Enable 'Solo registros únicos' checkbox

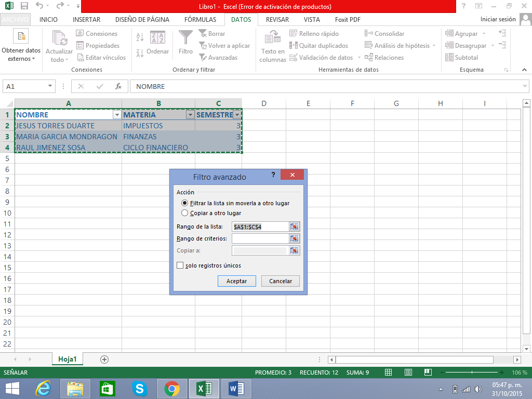[180, 265]
